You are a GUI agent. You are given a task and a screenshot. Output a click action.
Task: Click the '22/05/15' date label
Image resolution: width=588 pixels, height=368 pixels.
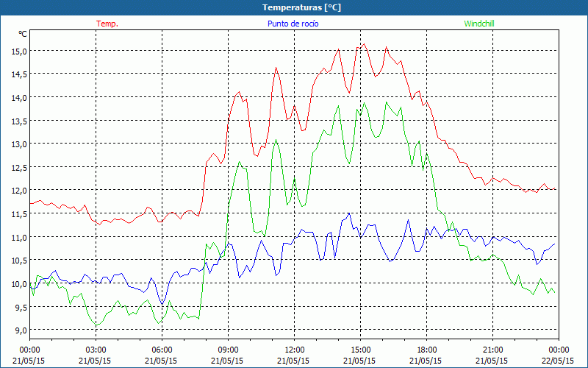(558, 361)
